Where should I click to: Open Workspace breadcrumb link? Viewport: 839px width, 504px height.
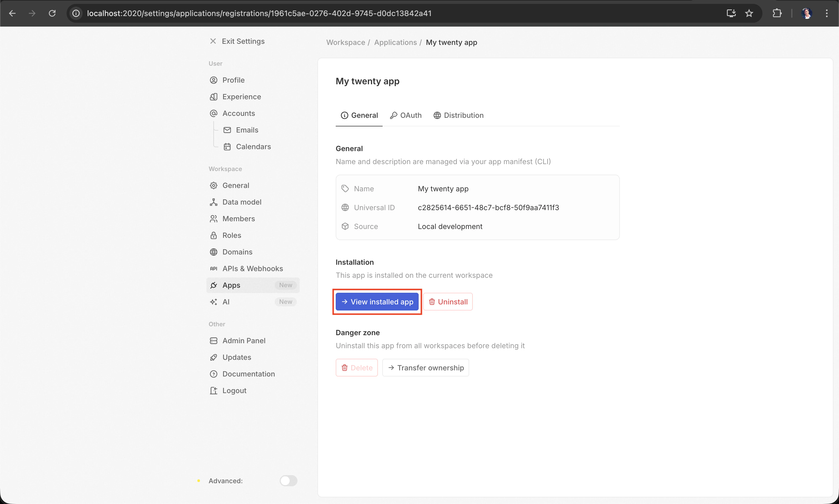pyautogui.click(x=345, y=42)
